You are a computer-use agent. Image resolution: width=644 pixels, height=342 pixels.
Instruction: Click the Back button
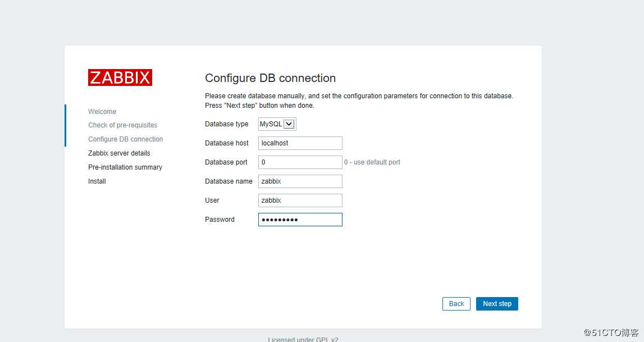tap(456, 304)
